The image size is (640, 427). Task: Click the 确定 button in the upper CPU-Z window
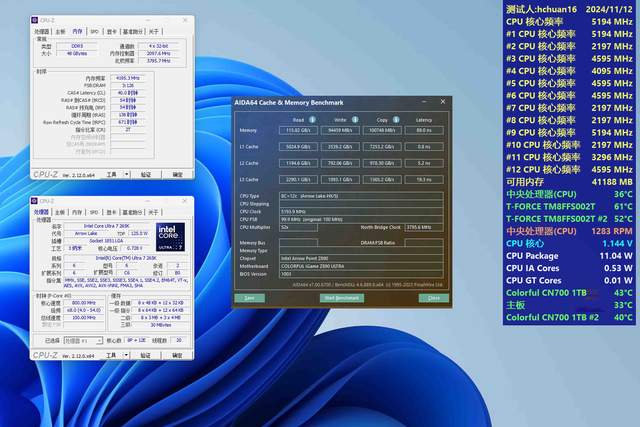click(x=178, y=175)
